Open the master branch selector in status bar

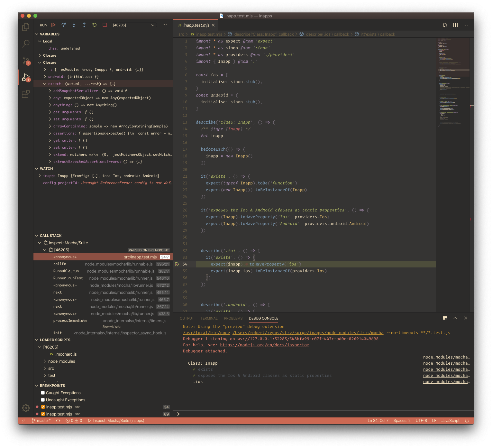[x=41, y=421]
